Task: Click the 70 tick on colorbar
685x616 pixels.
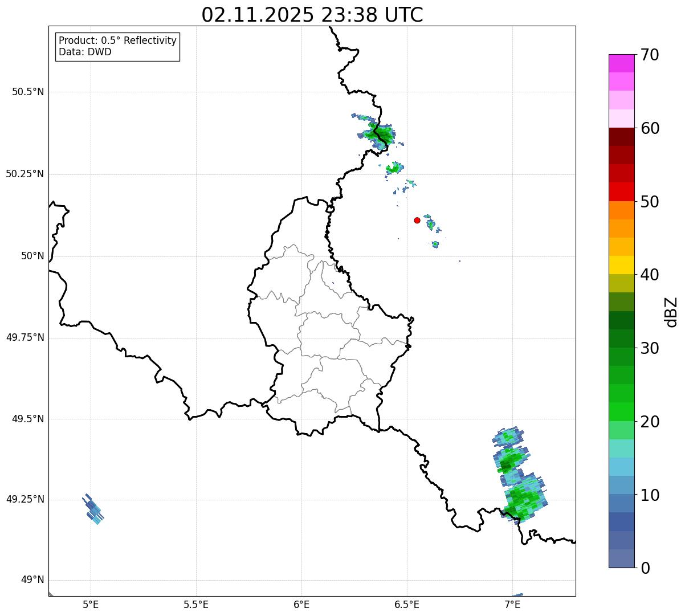Action: (x=650, y=55)
